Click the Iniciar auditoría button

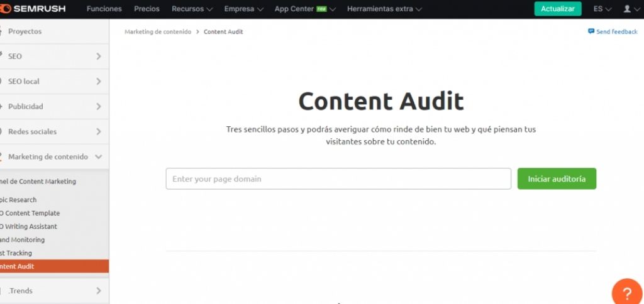(x=557, y=179)
